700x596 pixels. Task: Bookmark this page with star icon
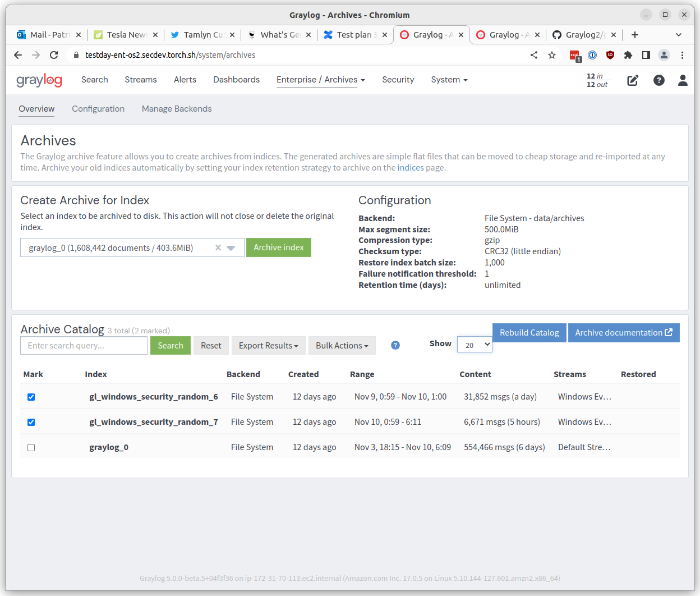point(552,55)
